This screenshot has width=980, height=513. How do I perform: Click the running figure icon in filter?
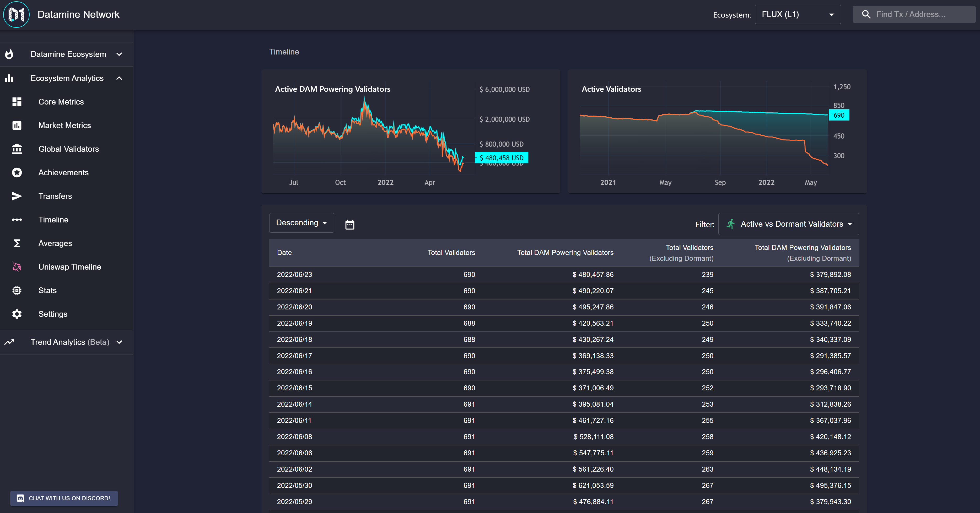tap(730, 224)
